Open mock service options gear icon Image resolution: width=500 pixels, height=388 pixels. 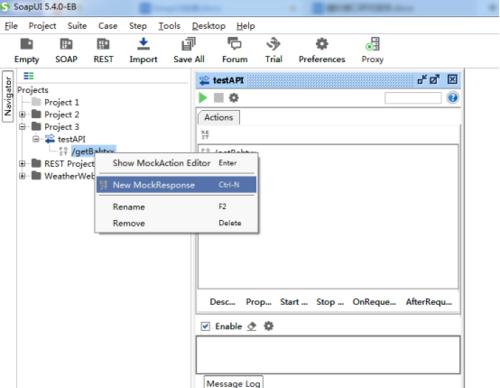pos(234,98)
